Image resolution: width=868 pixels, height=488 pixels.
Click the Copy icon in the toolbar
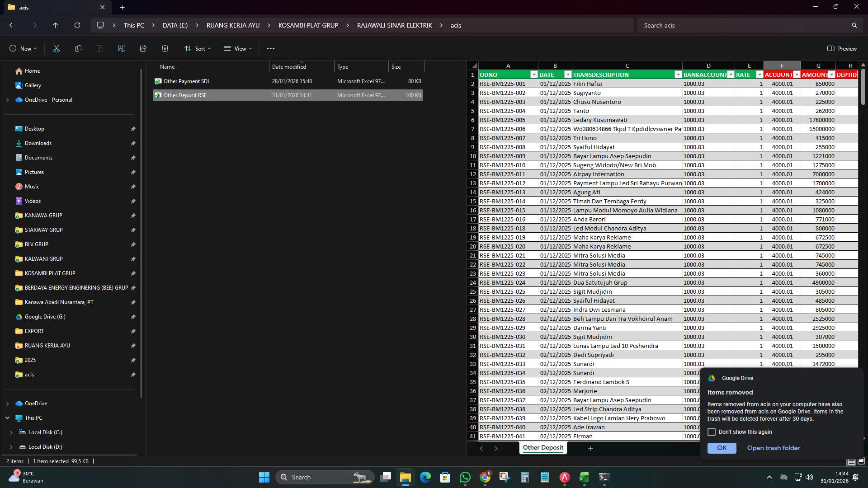tap(78, 48)
